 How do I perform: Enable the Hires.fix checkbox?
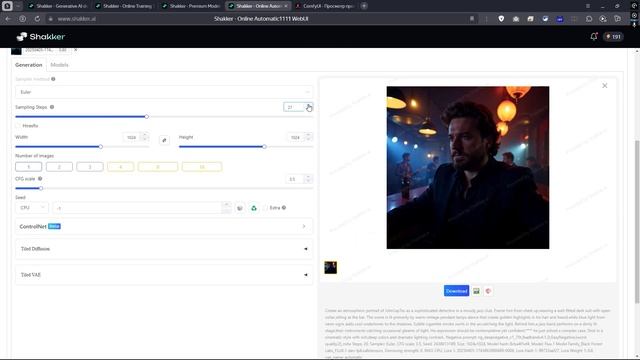pyautogui.click(x=18, y=126)
